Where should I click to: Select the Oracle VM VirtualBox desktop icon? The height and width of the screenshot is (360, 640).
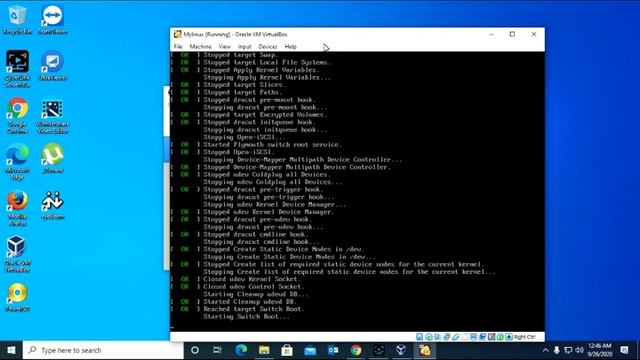pos(17,254)
